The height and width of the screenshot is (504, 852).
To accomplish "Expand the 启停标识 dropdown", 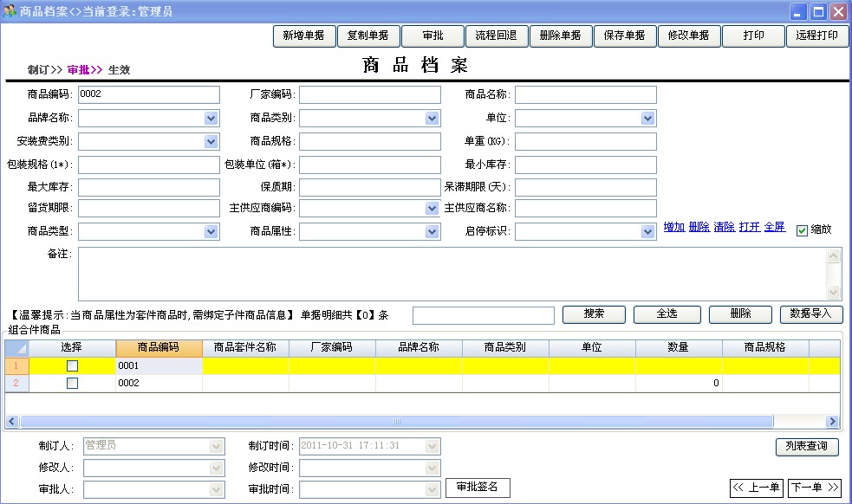I will point(647,232).
